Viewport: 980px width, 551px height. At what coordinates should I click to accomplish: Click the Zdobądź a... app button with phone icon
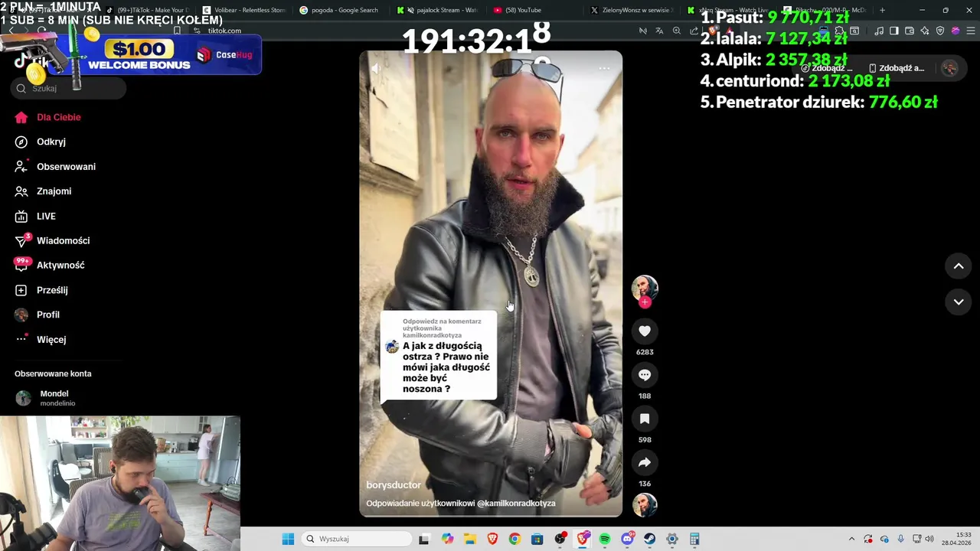[897, 68]
